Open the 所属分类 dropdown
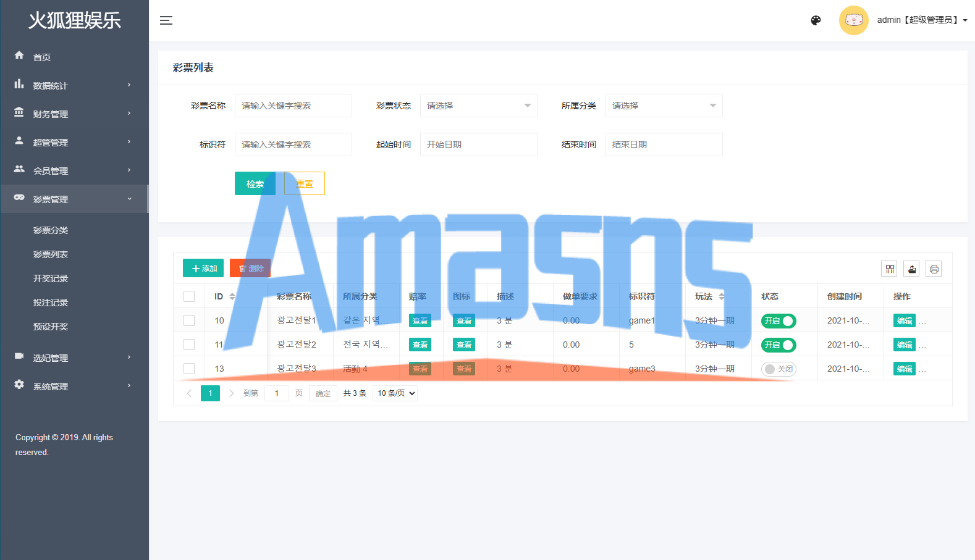Screen dimensions: 975x560 click(664, 106)
